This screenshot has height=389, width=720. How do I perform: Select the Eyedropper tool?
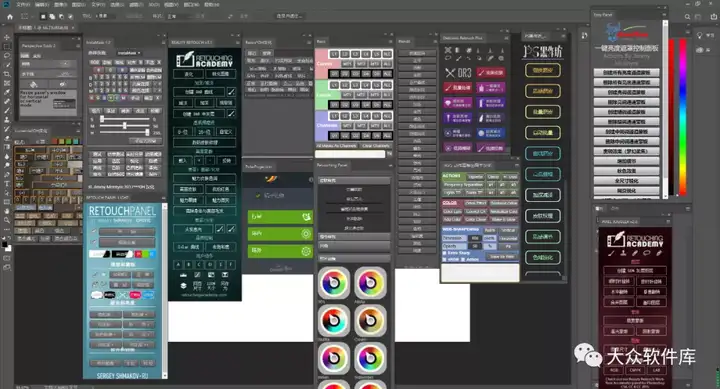pyautogui.click(x=6, y=92)
